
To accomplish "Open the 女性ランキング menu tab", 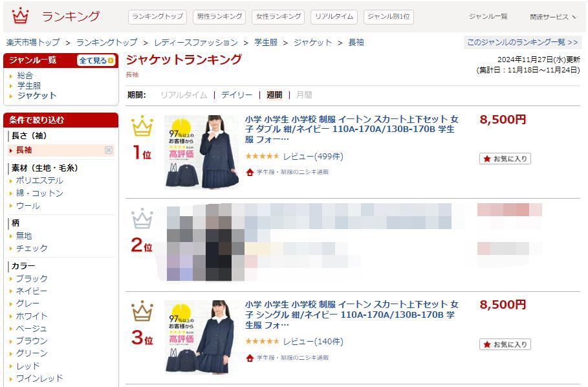I will 278,17.
